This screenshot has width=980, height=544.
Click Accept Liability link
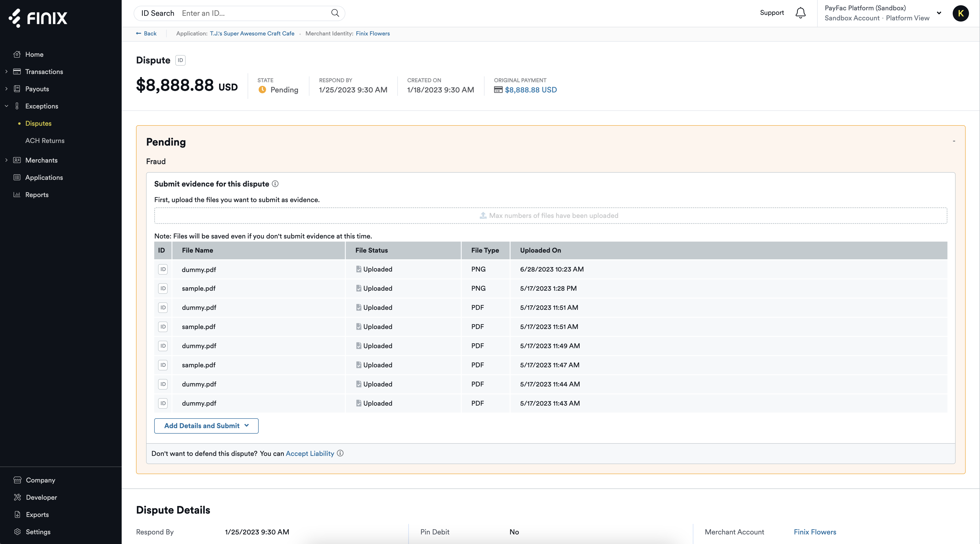click(310, 453)
